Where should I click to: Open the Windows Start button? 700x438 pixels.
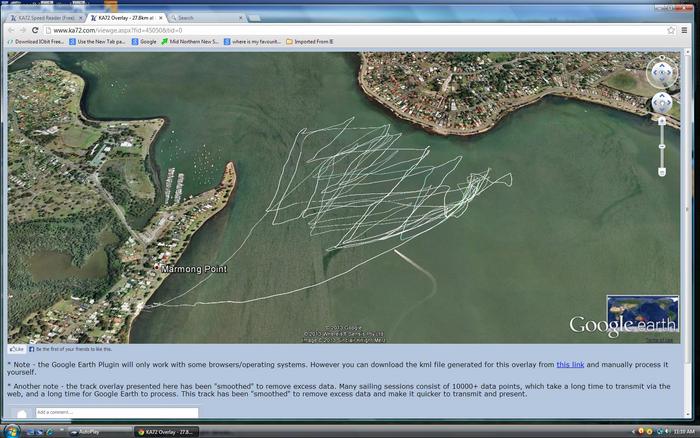10,431
